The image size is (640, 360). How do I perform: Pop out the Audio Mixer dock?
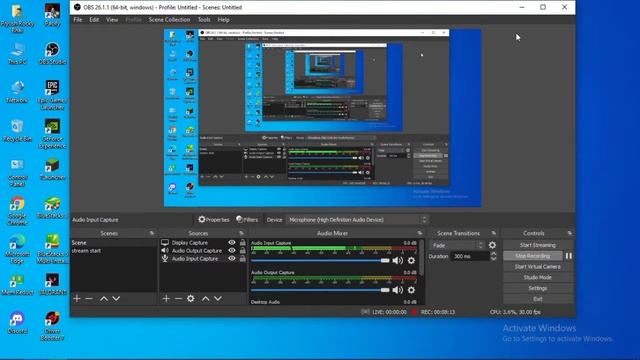[420, 233]
